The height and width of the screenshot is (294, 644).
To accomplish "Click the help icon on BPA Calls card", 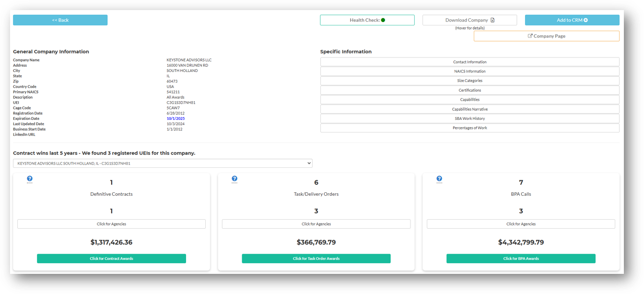I will click(439, 179).
